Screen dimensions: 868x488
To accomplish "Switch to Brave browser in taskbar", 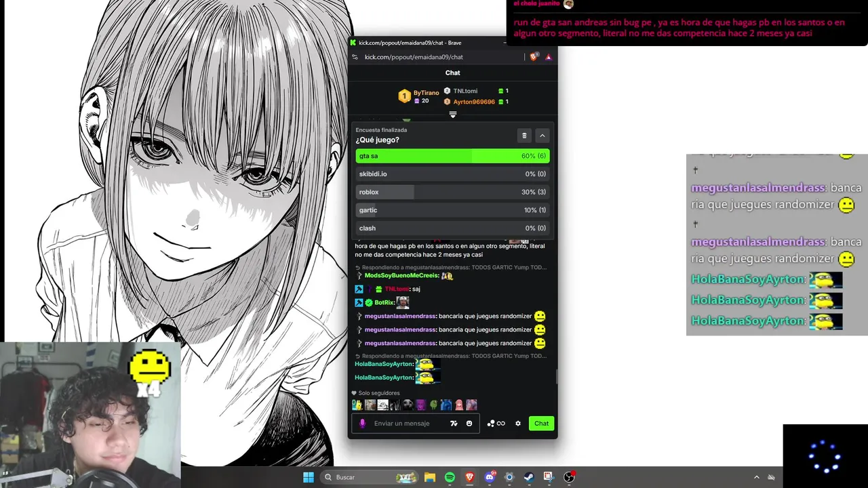I will tap(469, 477).
